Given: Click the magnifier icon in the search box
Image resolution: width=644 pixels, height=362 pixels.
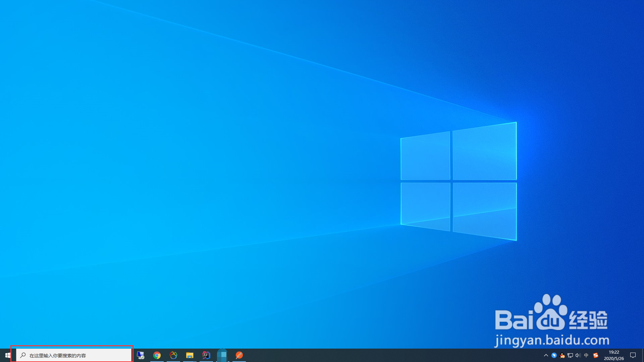Looking at the screenshot, I should [x=22, y=355].
